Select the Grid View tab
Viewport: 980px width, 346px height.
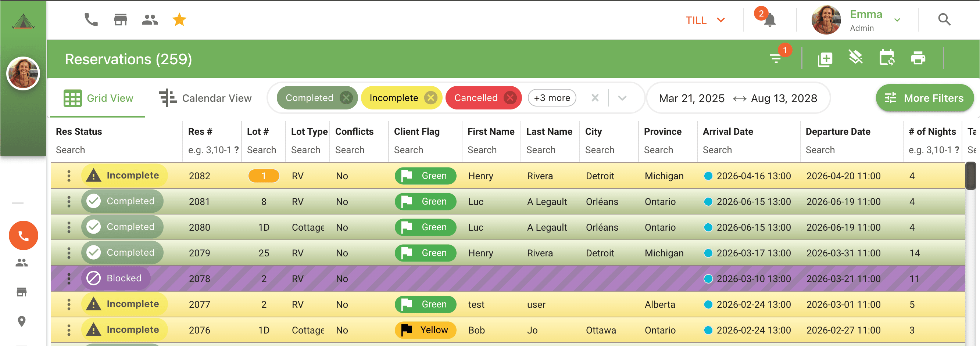(99, 98)
